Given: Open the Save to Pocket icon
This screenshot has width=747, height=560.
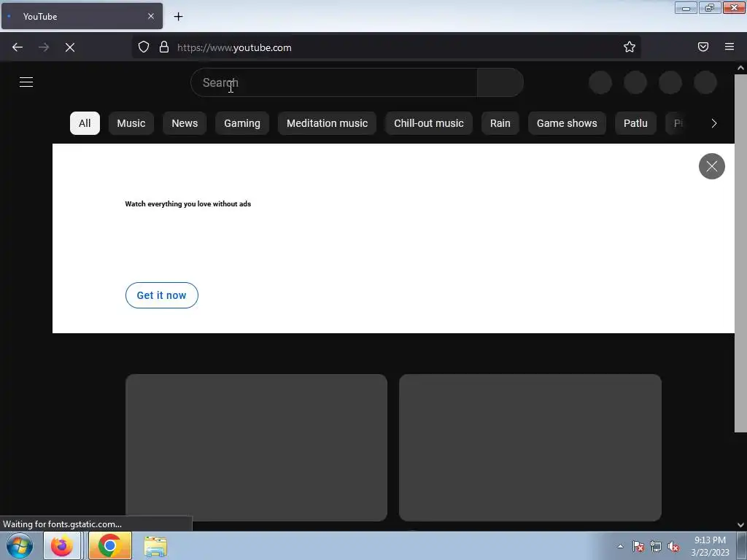Looking at the screenshot, I should click(x=703, y=47).
